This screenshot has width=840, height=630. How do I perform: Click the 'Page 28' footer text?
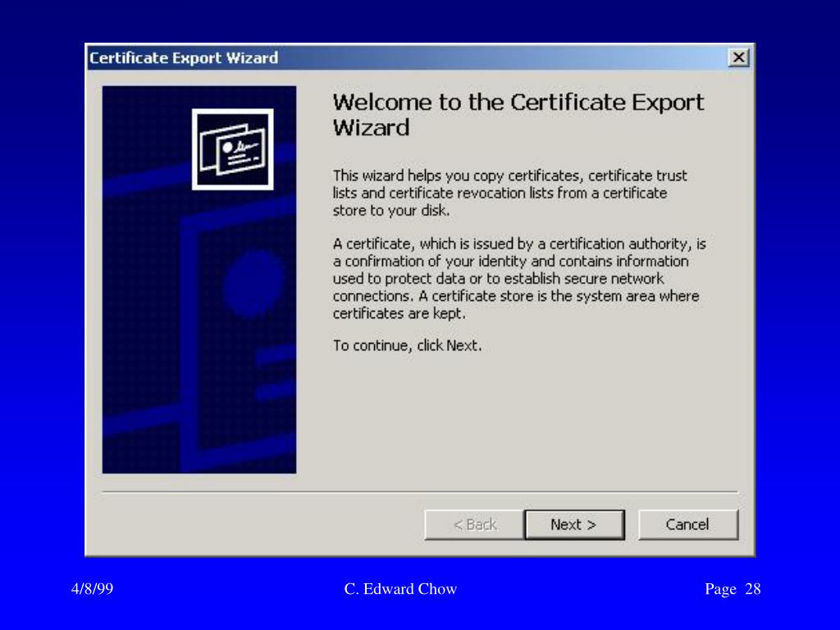tap(733, 589)
